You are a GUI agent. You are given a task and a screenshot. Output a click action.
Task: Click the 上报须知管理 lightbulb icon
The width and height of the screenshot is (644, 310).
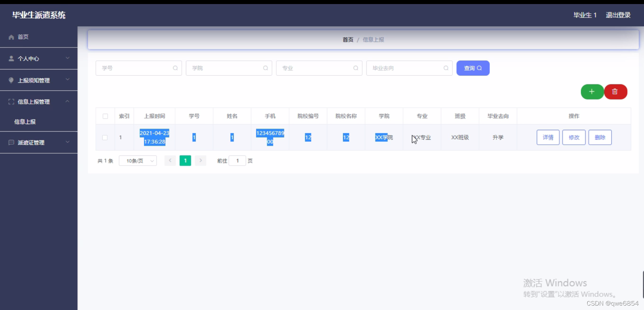pos(11,80)
